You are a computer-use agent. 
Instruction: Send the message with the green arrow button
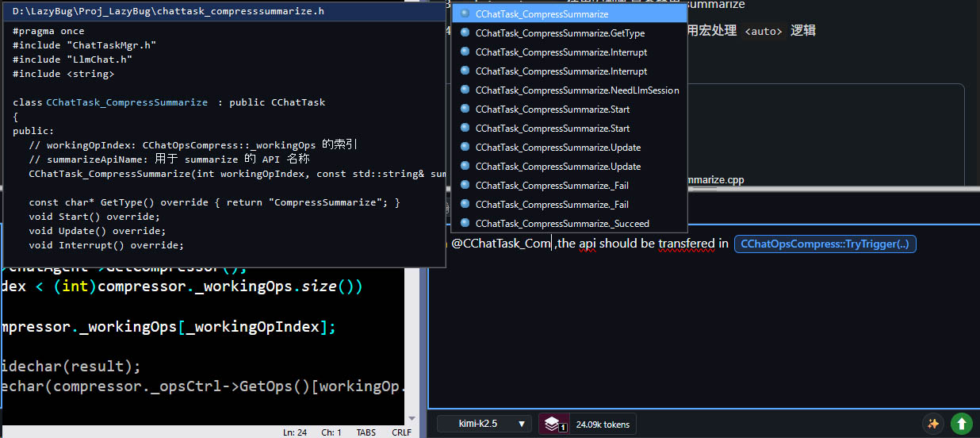pyautogui.click(x=961, y=424)
